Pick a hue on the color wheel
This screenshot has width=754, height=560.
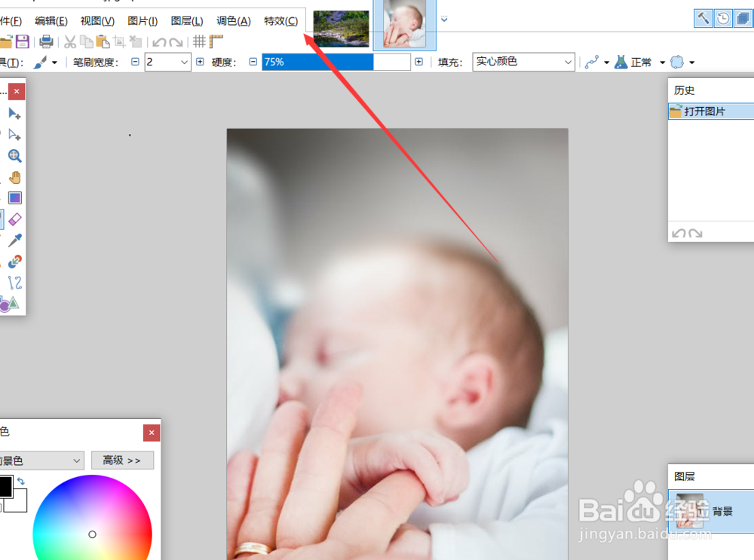click(92, 518)
